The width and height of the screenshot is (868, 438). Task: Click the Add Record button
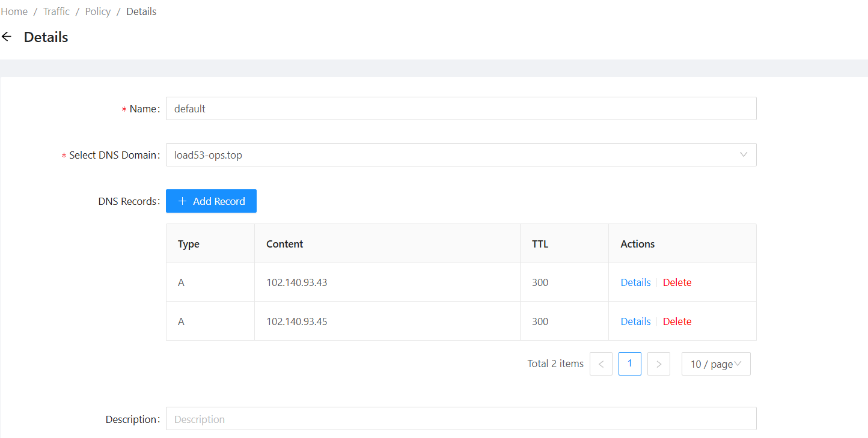[211, 201]
